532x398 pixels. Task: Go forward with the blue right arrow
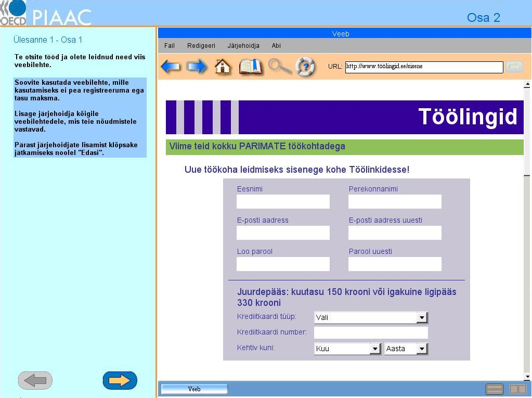[x=197, y=66]
